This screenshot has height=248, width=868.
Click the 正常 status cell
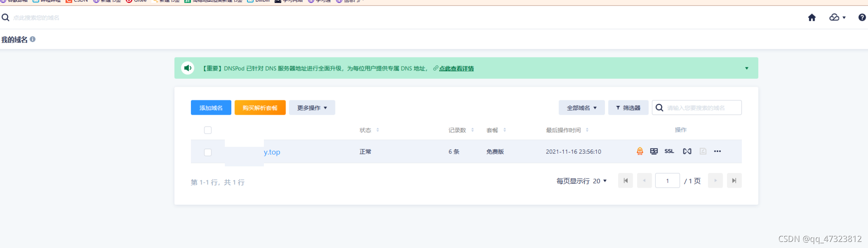click(x=365, y=152)
